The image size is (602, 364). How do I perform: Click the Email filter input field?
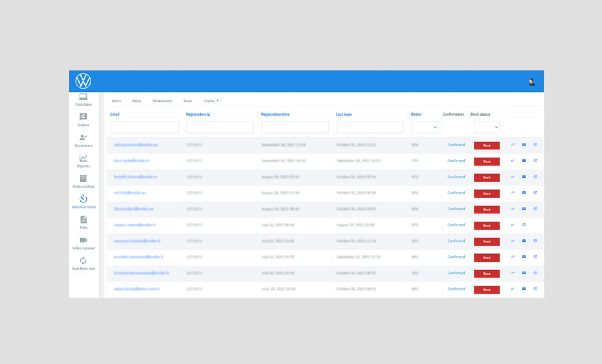[x=145, y=127]
